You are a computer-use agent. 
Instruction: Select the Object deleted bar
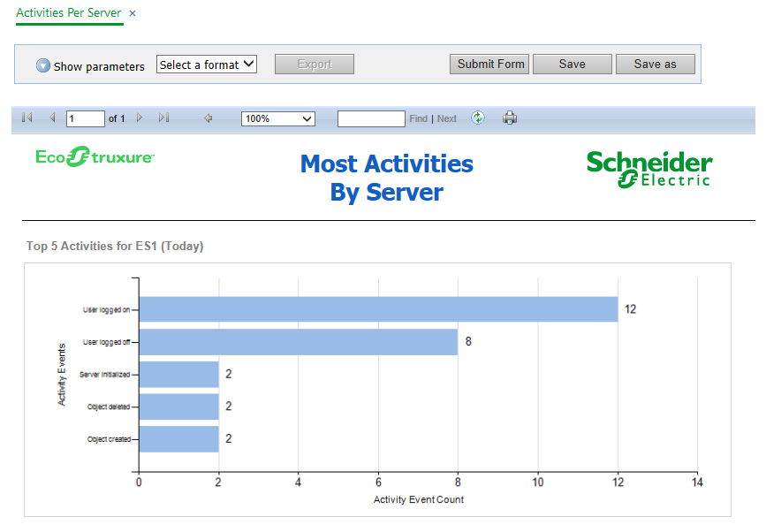click(x=178, y=407)
